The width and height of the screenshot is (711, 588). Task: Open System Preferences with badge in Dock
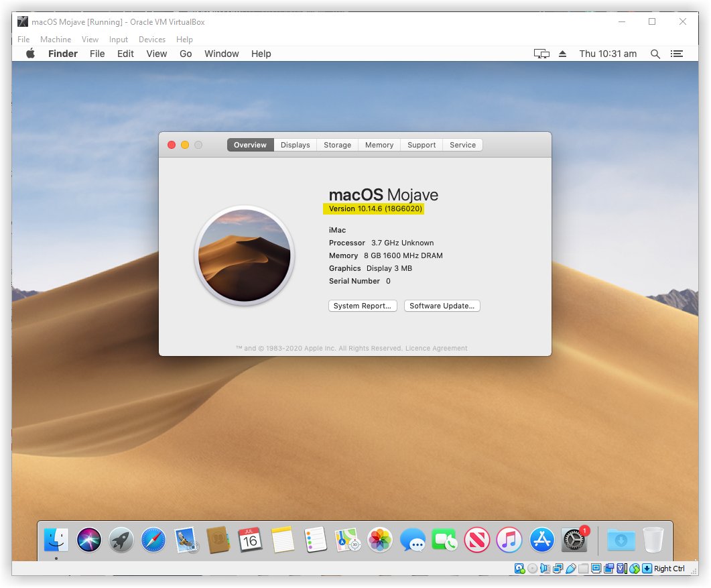pos(575,540)
